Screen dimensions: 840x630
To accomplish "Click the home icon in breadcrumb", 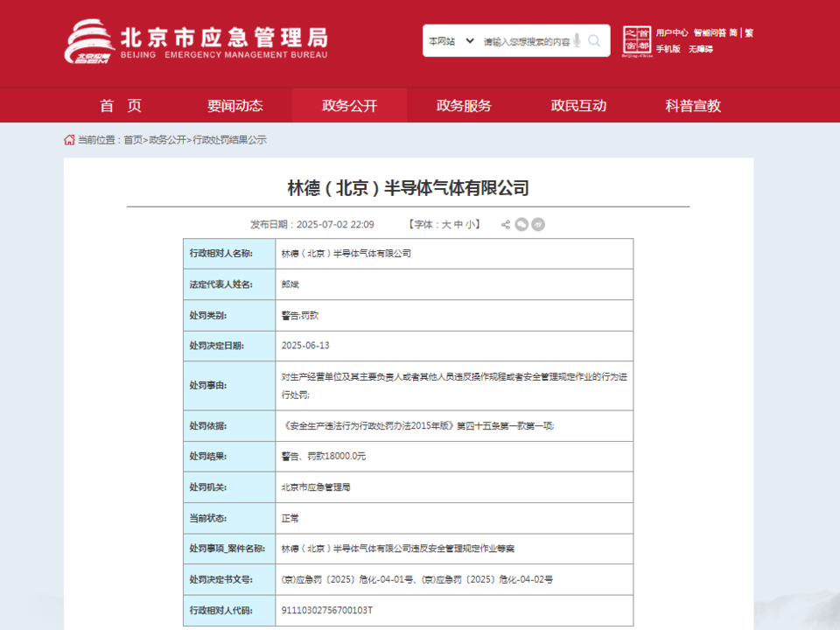I will [x=69, y=140].
